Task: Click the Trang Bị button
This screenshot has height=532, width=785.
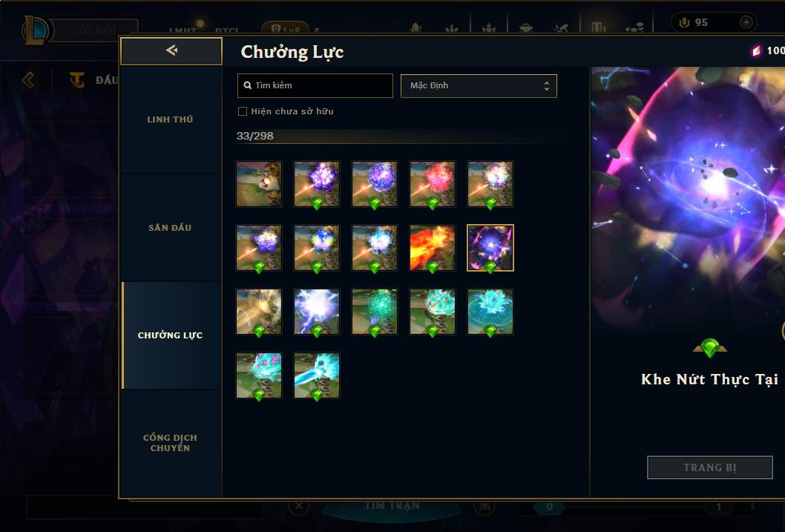Action: pyautogui.click(x=709, y=467)
